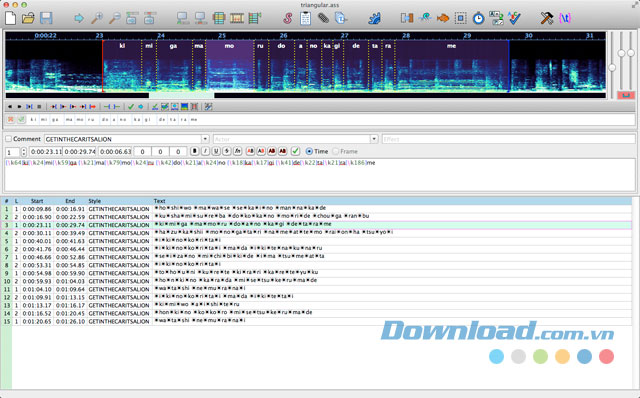
Task: Enable the Comment checkbox
Action: tap(9, 139)
